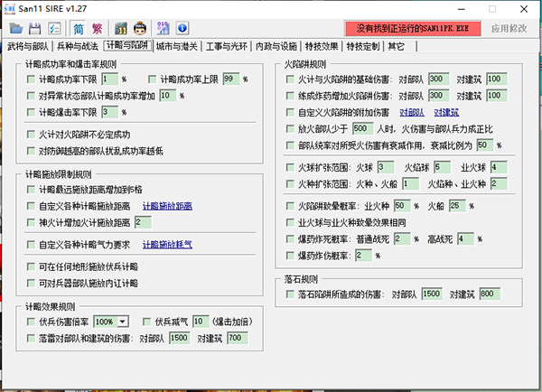
Task: Switch to the 武将与部队 tab
Action: 28,45
